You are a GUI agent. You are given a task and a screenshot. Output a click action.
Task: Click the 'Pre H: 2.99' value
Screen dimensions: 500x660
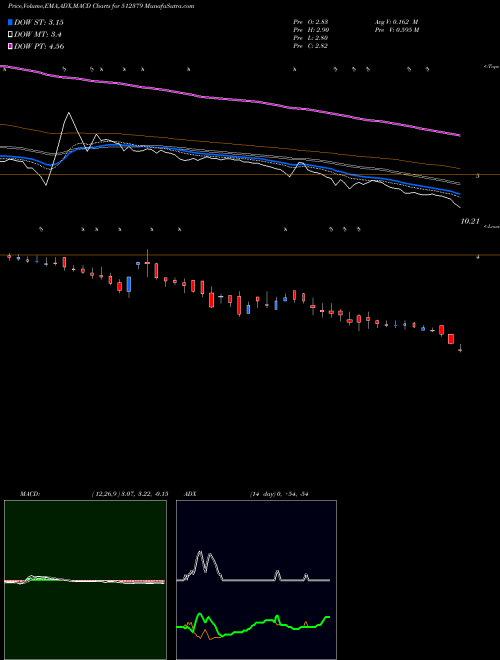point(311,30)
